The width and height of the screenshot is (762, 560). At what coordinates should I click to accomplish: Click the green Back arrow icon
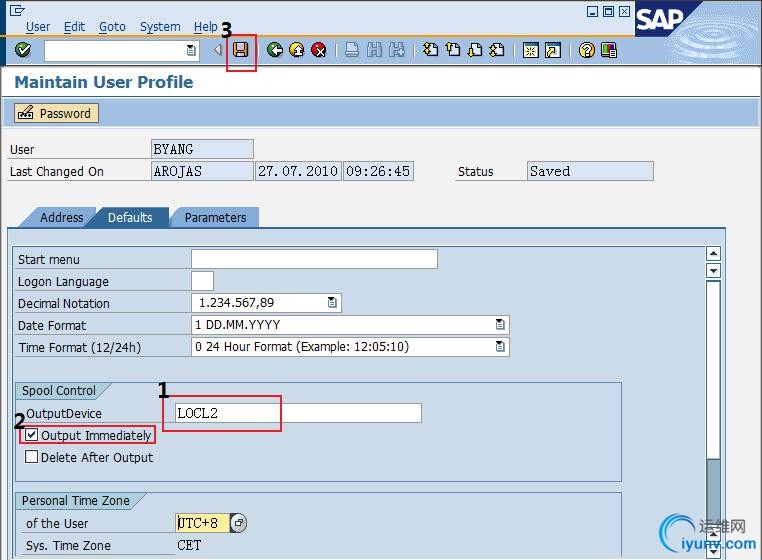(x=275, y=50)
